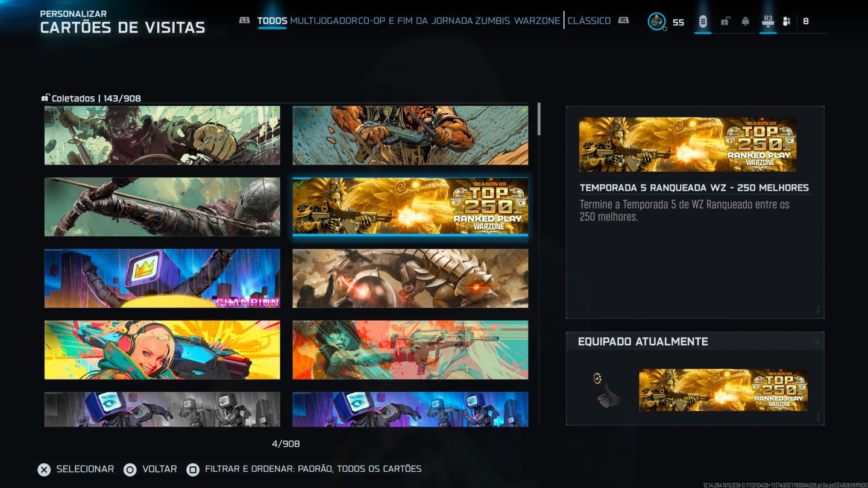Click the calling card list scrollbar
868x488 pixels.
pos(539,119)
